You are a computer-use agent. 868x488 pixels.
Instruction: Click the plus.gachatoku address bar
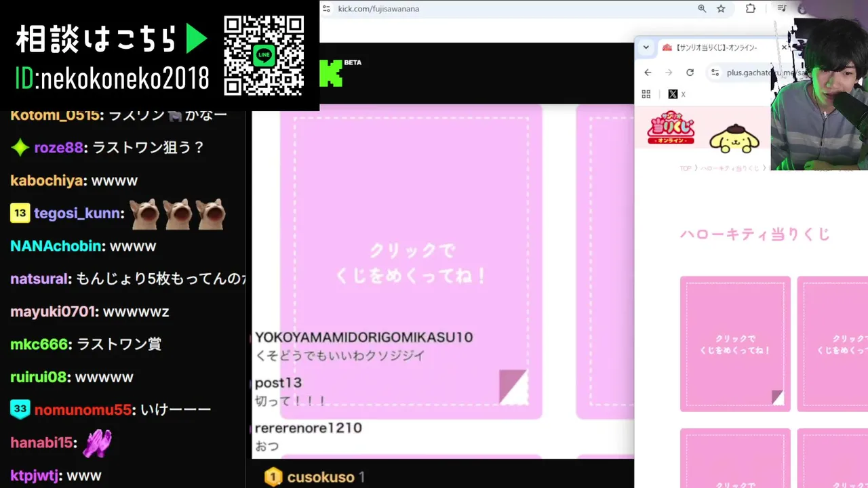tap(739, 73)
